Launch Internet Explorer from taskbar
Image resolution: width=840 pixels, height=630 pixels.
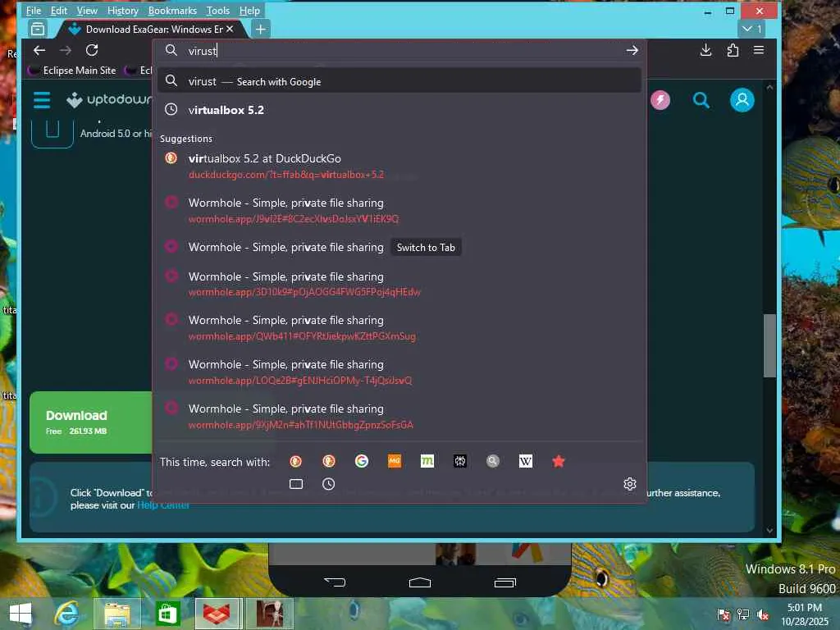point(66,614)
